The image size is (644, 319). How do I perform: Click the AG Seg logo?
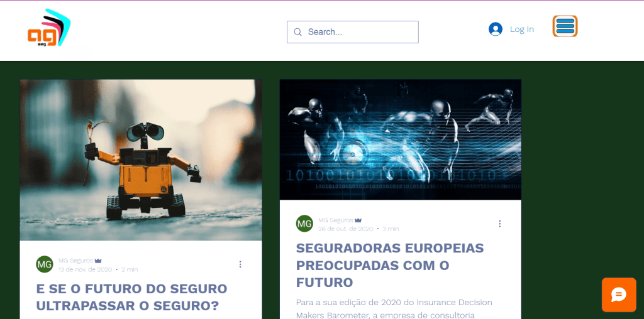pyautogui.click(x=49, y=28)
